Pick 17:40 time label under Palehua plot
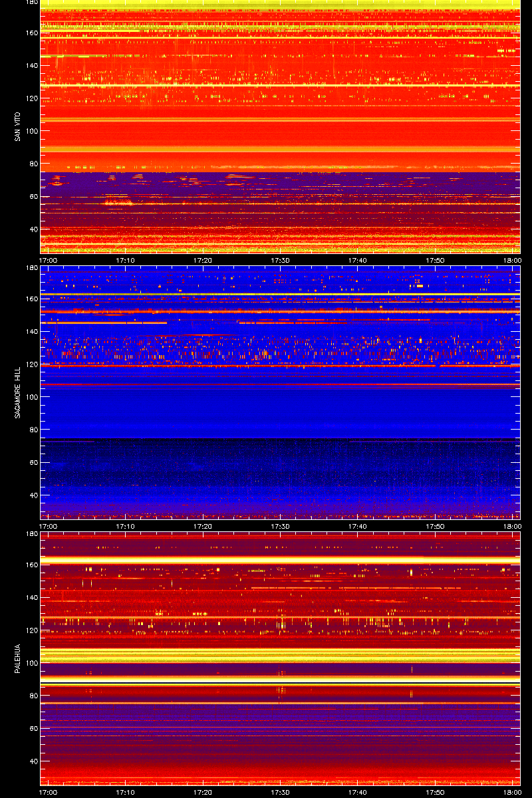 tap(357, 793)
